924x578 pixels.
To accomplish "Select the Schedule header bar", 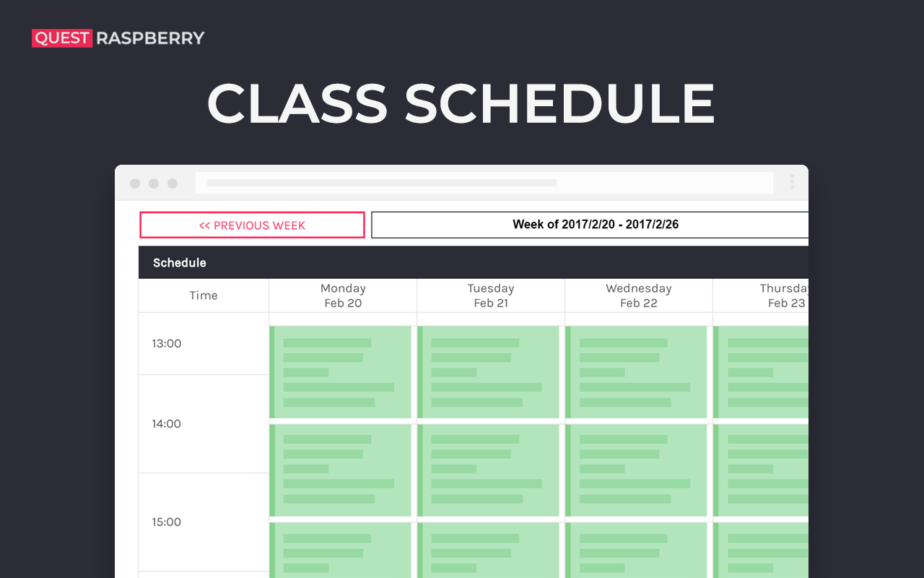I will [473, 263].
